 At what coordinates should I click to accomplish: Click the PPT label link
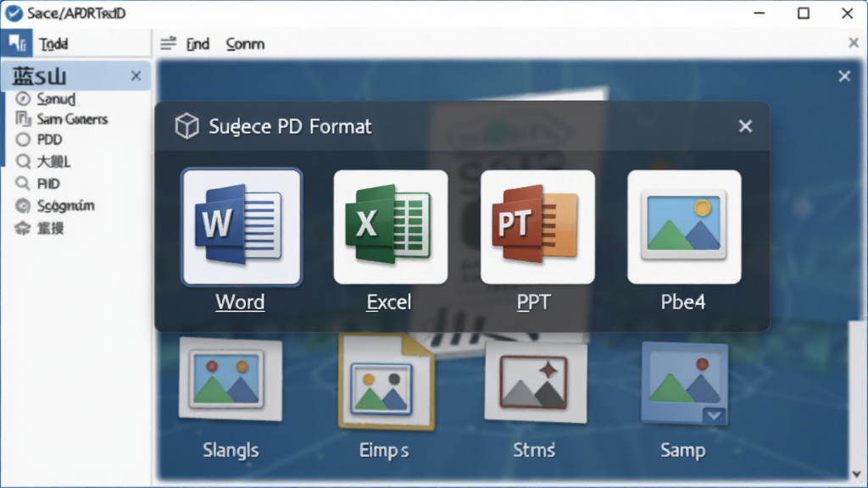[534, 302]
